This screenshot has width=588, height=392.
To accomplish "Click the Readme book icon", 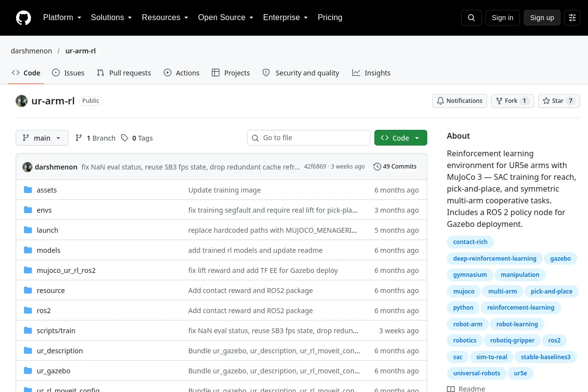I will point(451,389).
